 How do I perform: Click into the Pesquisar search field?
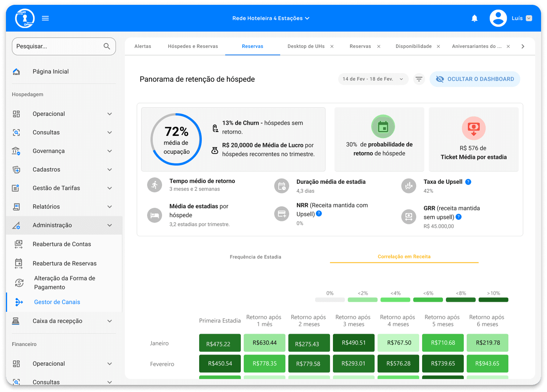tap(58, 46)
